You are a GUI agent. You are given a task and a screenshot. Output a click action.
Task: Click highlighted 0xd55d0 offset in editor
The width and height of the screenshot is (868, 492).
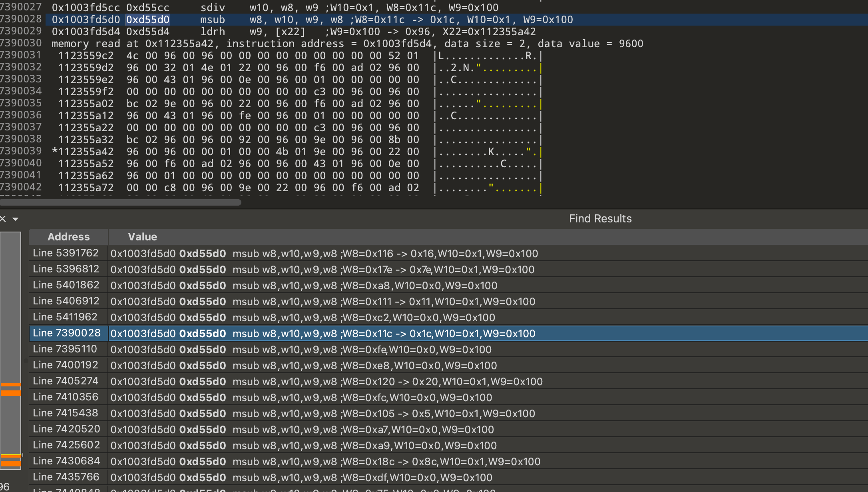148,20
